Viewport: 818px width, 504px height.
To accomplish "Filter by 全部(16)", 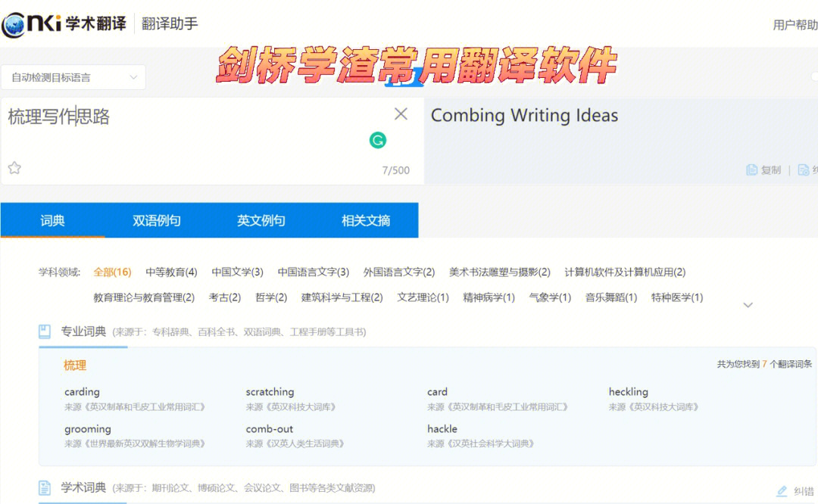I will pos(112,272).
